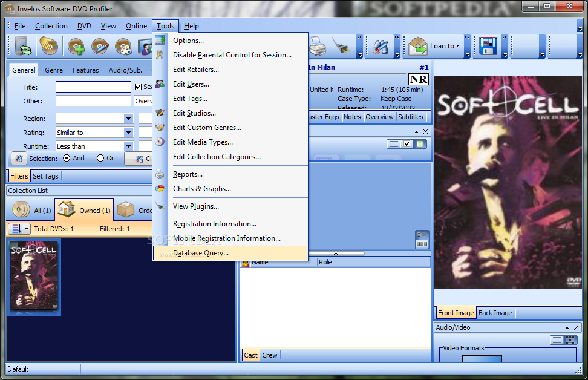The width and height of the screenshot is (588, 380).
Task: Open the Subtitles tab
Action: 411,117
